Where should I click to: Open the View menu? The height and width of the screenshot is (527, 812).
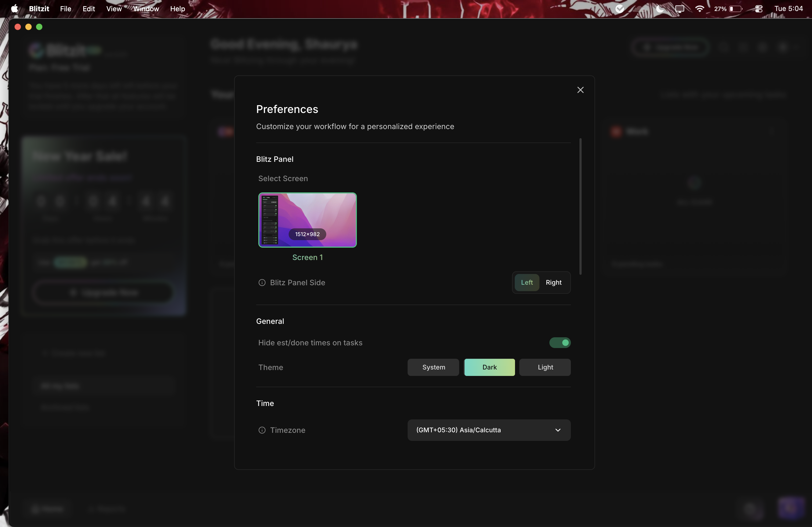(114, 9)
